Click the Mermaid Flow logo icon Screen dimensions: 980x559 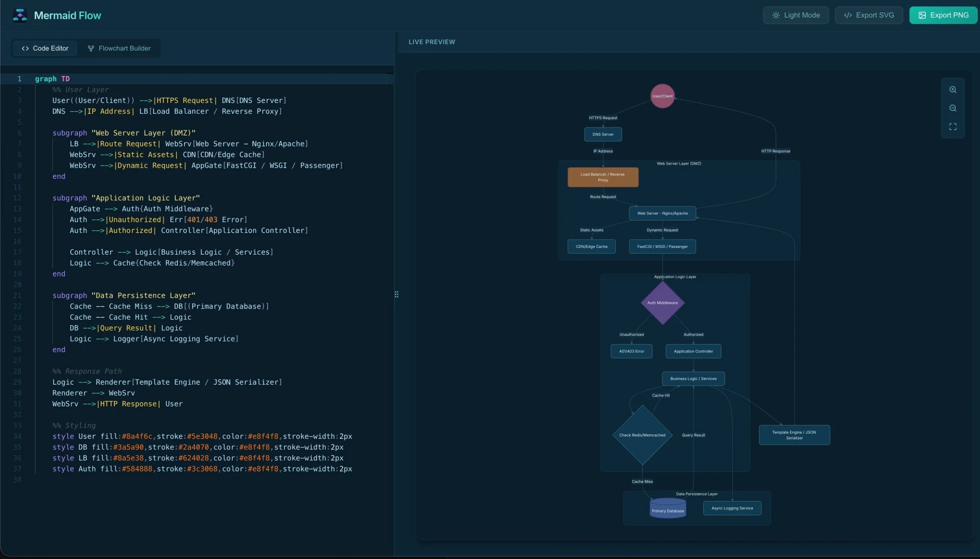point(20,16)
